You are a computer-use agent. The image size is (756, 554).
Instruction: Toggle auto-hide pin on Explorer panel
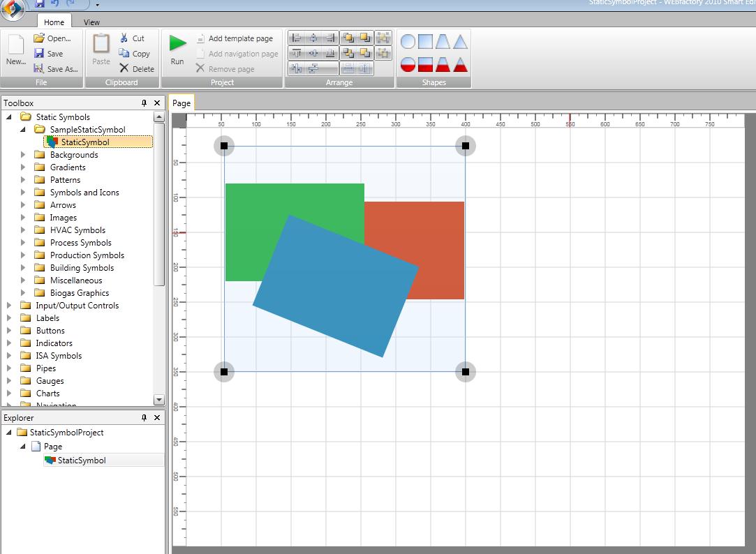coord(144,418)
